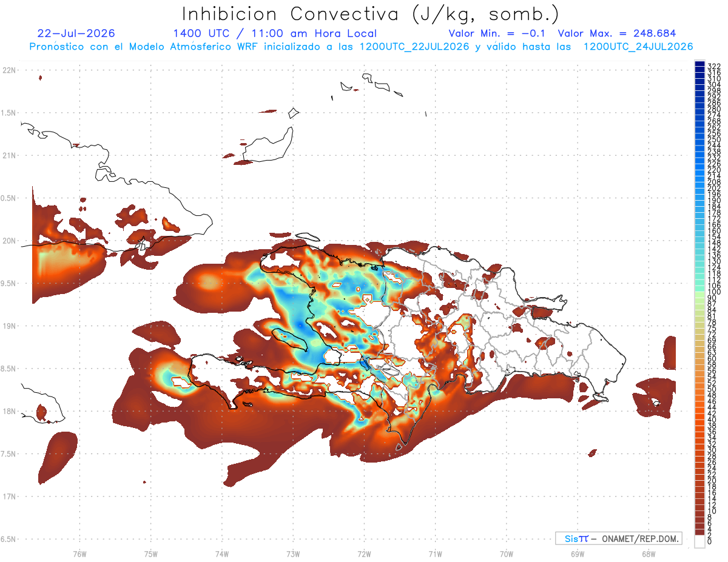Click the "SisTT - ONAMET/REP.DOM." credit box
This screenshot has width=728, height=562.
pos(618,538)
